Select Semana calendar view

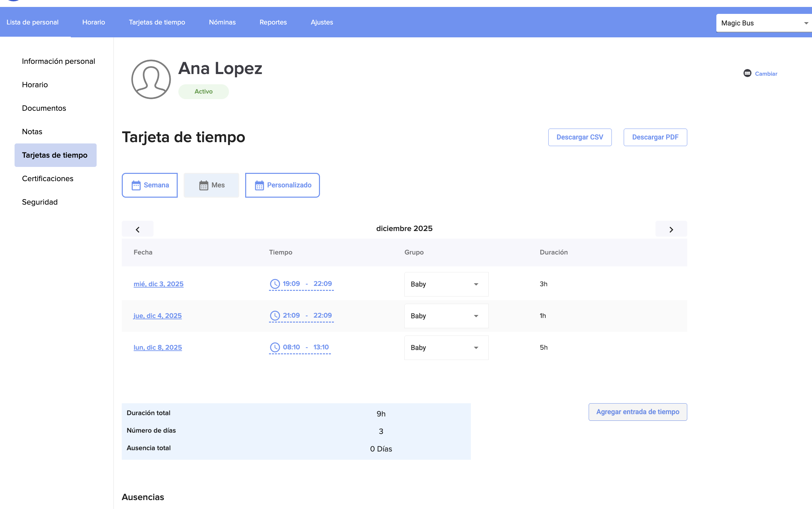150,185
